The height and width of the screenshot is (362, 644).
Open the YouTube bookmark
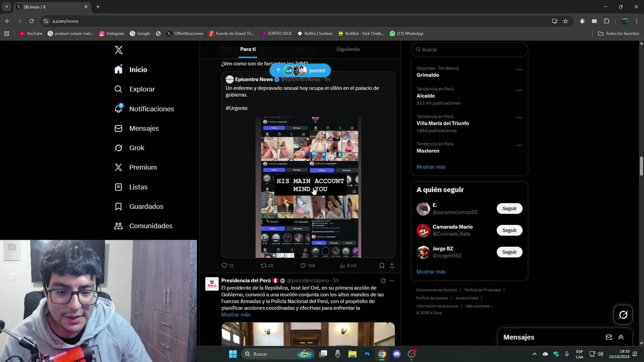pyautogui.click(x=31, y=34)
